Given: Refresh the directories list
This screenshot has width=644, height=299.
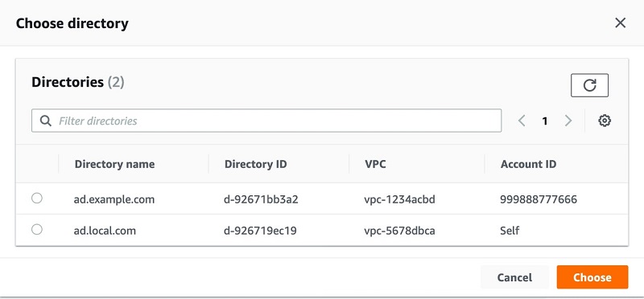Looking at the screenshot, I should [x=589, y=85].
